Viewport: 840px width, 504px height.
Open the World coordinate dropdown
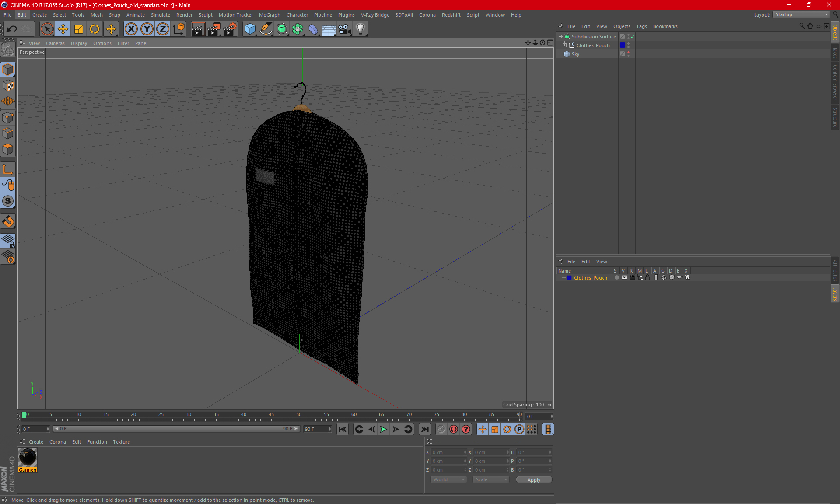pos(448,479)
